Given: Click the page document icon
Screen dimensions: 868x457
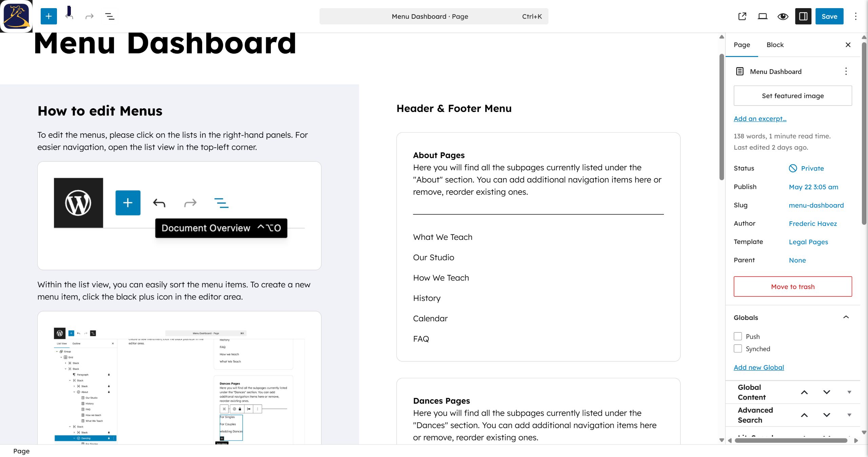Looking at the screenshot, I should (x=740, y=71).
